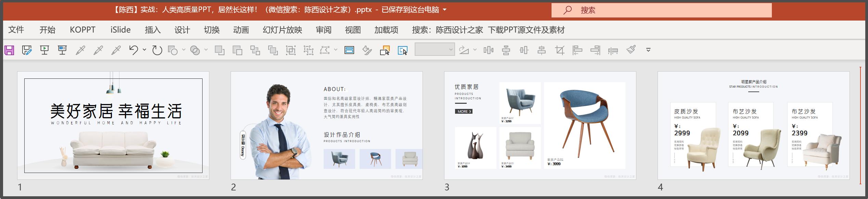This screenshot has width=868, height=199.
Task: Switch to the 开始 tab
Action: [x=47, y=30]
